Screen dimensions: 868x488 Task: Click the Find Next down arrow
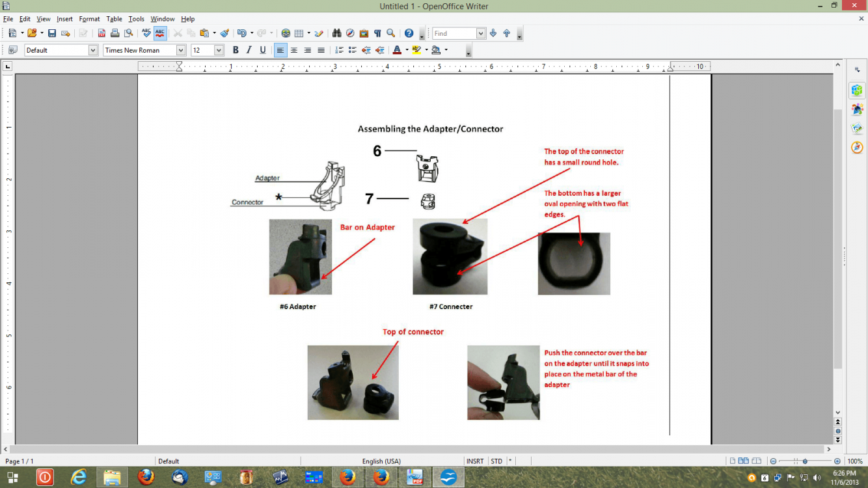[493, 33]
